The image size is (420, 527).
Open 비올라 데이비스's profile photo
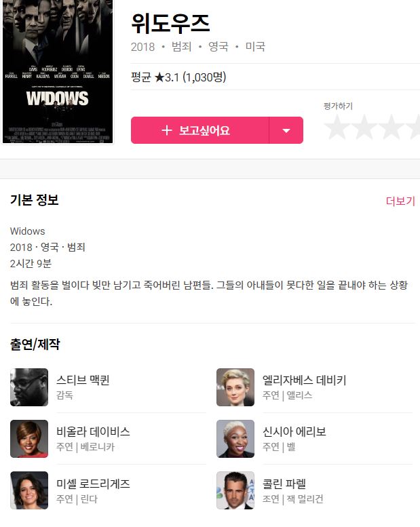[x=29, y=439]
